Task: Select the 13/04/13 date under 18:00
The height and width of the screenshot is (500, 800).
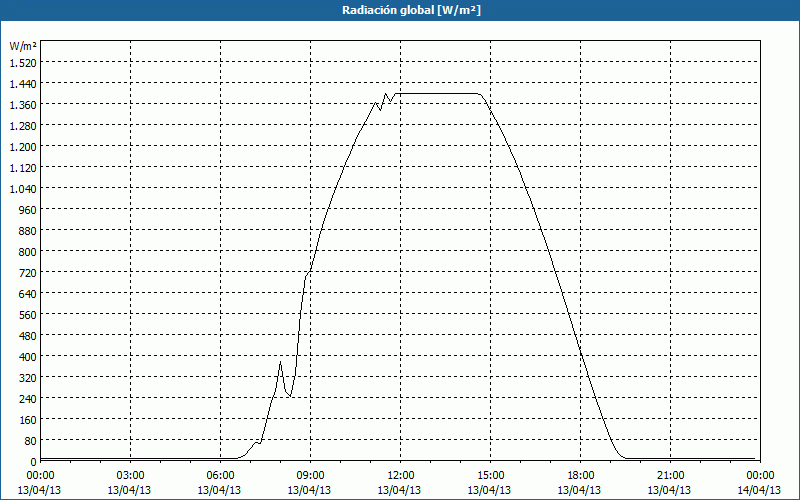Action: pos(580,490)
